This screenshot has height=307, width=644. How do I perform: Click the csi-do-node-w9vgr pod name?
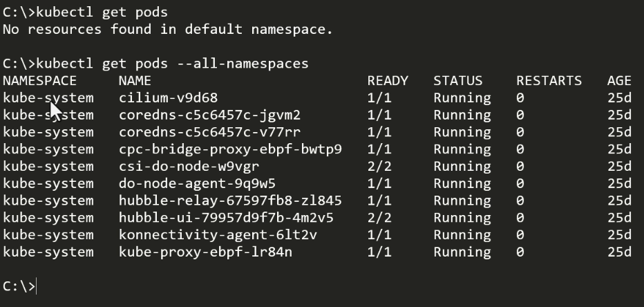click(189, 167)
